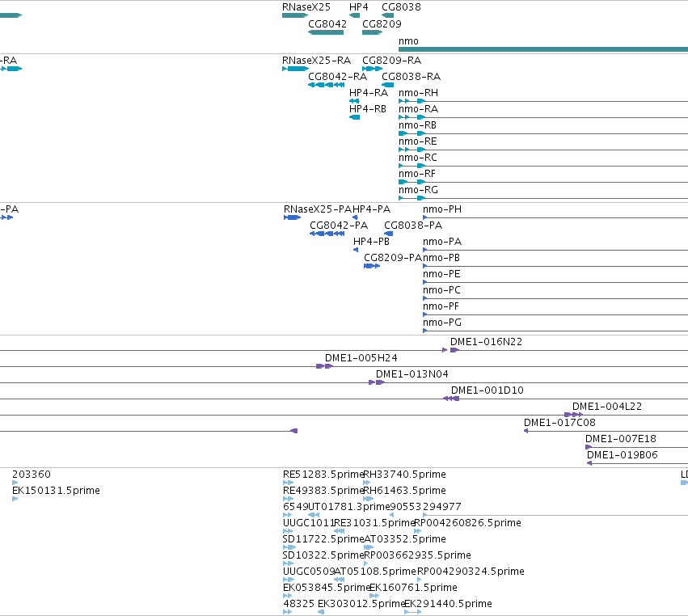Viewport: 688px width, 616px height.
Task: Select the CG8042-RA transcript label
Action: (x=337, y=76)
